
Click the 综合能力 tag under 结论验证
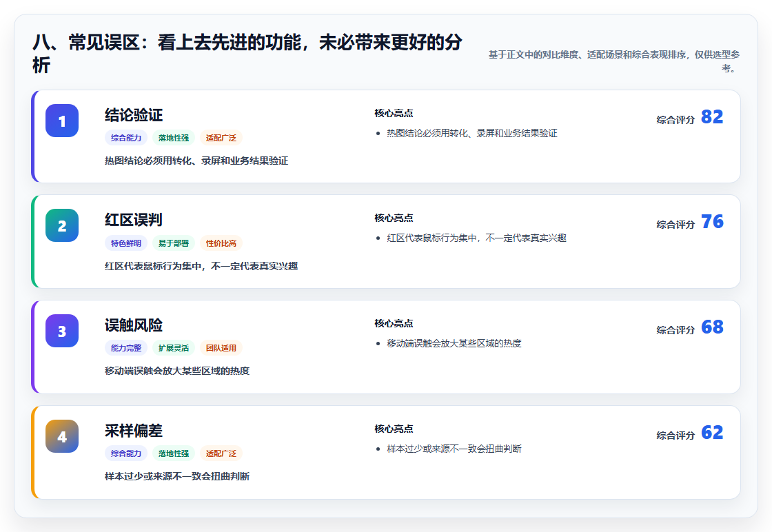pos(126,138)
